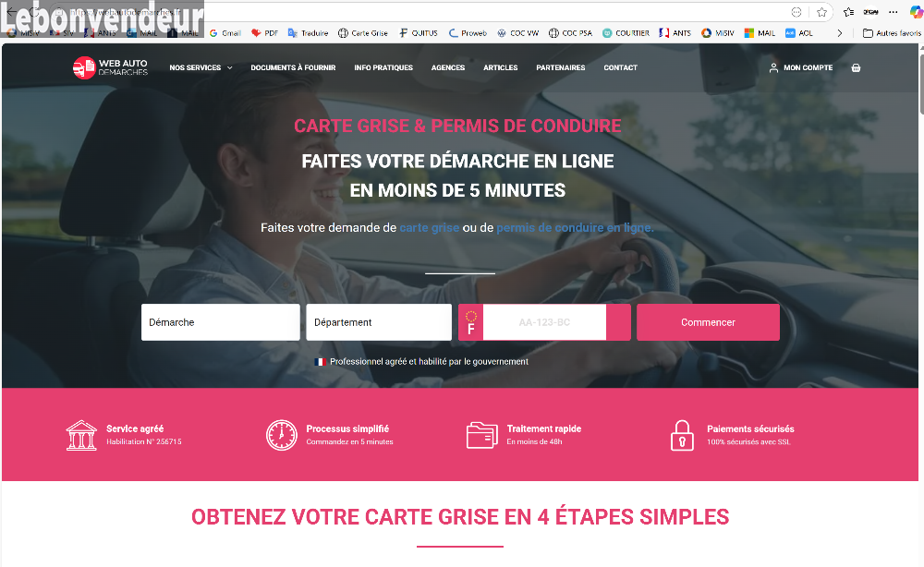Click the Traitement rapide folder icon
The height and width of the screenshot is (567, 924).
tap(482, 435)
